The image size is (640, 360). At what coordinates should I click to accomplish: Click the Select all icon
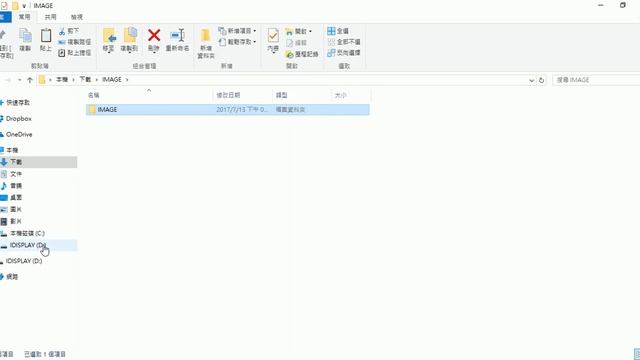click(331, 31)
